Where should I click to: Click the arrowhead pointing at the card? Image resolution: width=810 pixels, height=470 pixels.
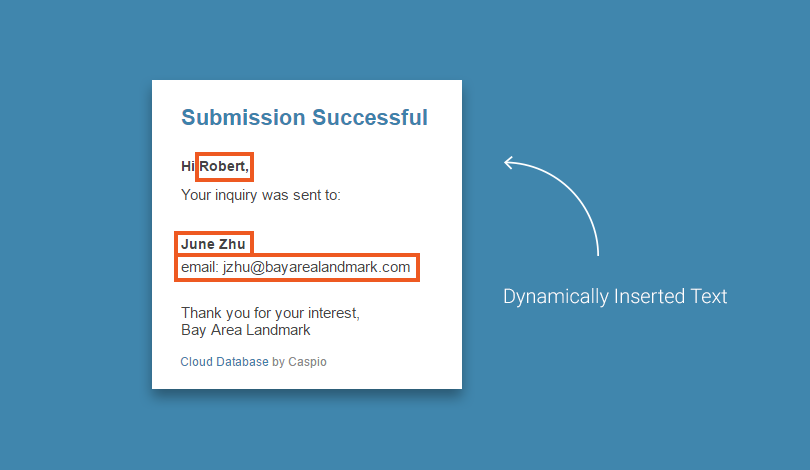509,163
